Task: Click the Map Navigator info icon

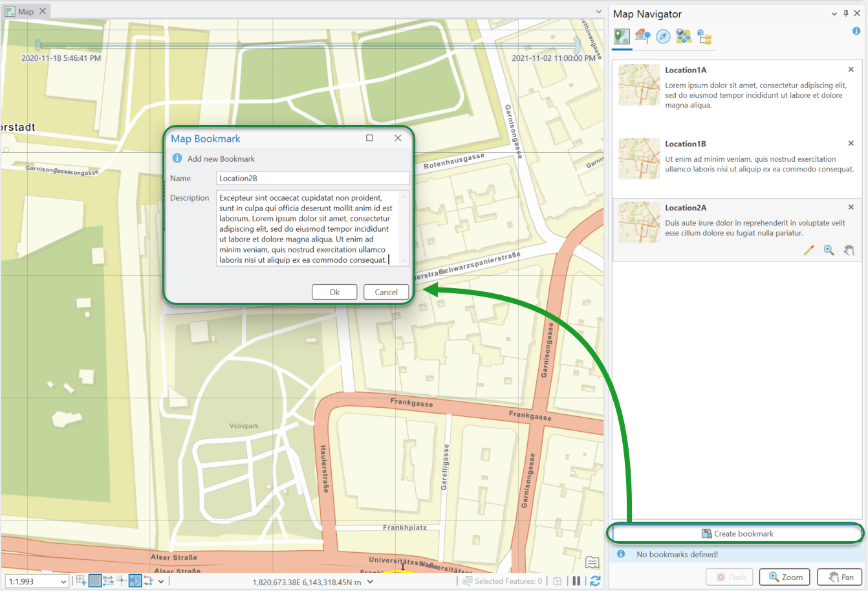Action: click(856, 31)
